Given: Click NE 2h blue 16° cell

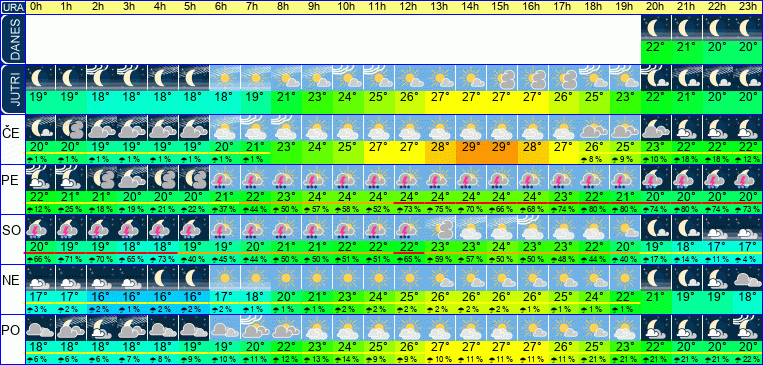Looking at the screenshot, I should click(x=102, y=296).
